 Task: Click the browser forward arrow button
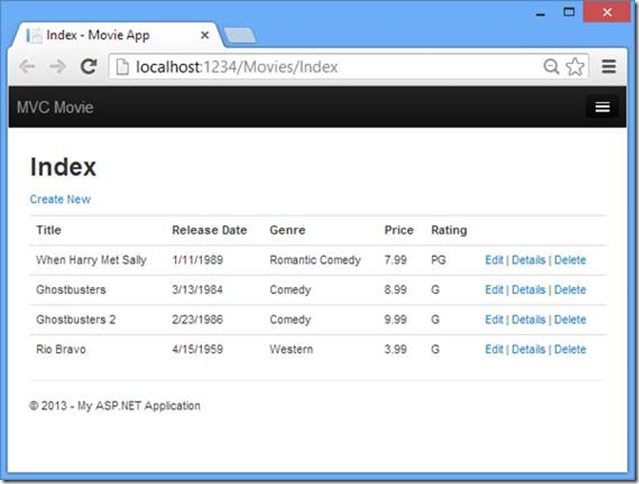(x=56, y=67)
